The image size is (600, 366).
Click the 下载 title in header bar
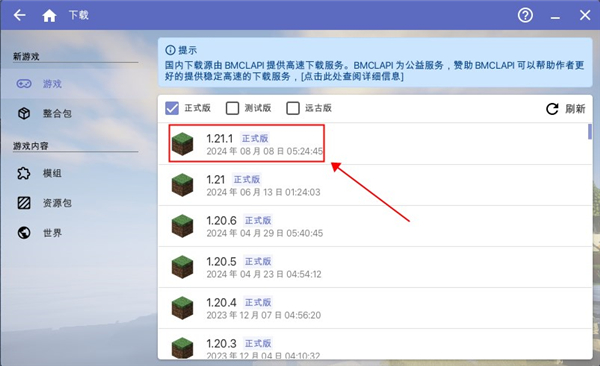(78, 15)
